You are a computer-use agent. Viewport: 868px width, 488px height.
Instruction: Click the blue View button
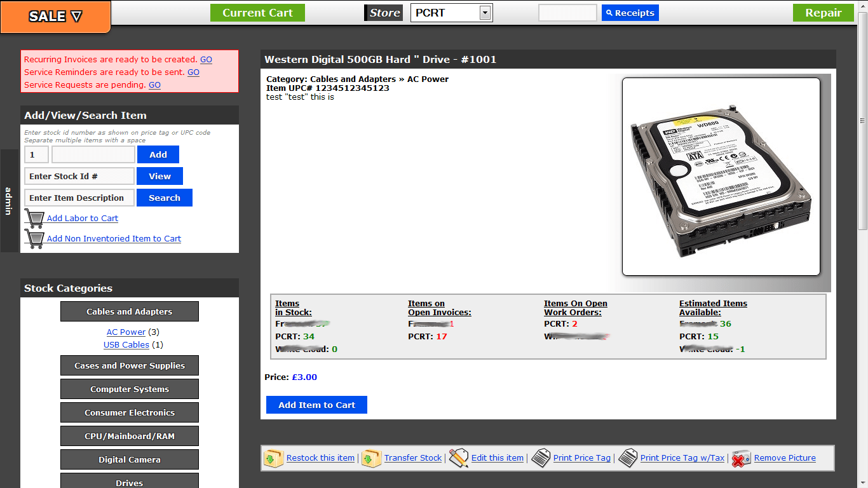point(159,176)
